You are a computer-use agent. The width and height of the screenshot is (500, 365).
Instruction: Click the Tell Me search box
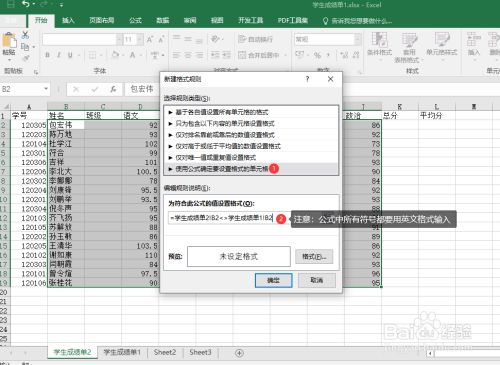357,21
